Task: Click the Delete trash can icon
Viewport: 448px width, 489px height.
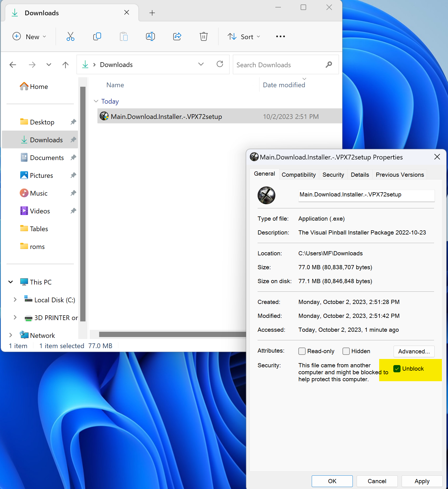Action: pyautogui.click(x=203, y=36)
